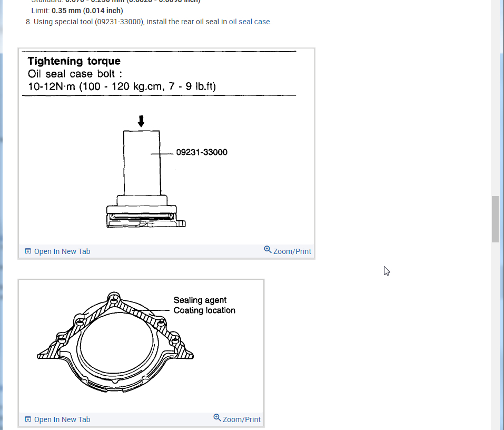The height and width of the screenshot is (430, 504).
Task: Click Zoom/Print for the sealing agent coating diagram
Action: [241, 419]
